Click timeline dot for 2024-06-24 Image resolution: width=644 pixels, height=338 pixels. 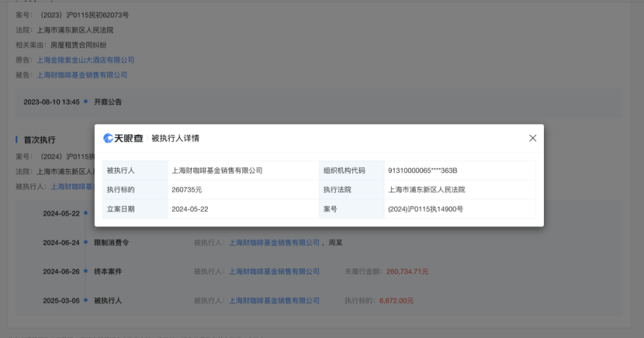coord(86,242)
